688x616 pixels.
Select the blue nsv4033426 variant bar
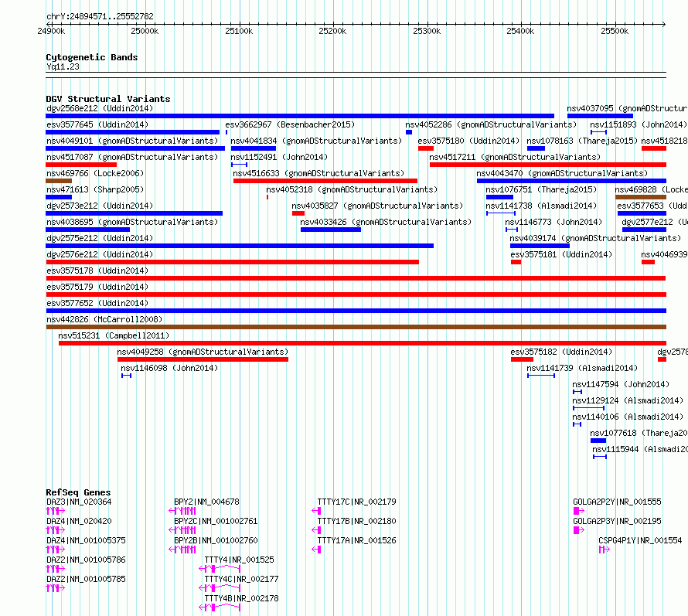coord(331,230)
